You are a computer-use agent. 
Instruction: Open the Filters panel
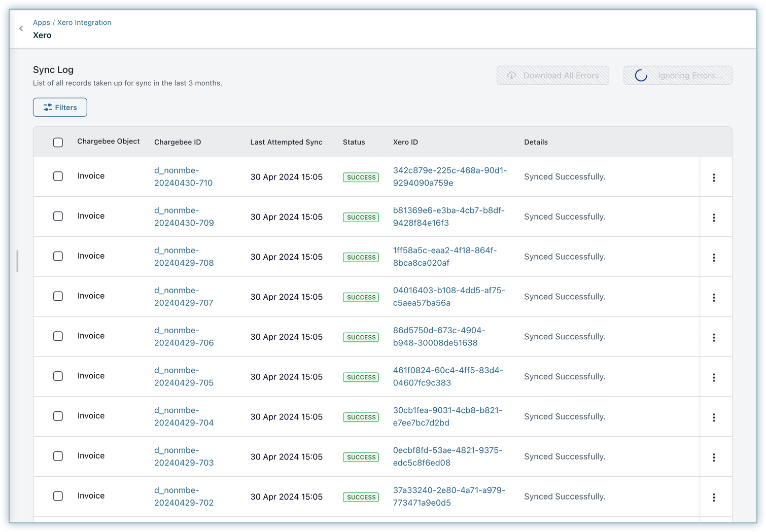click(60, 108)
